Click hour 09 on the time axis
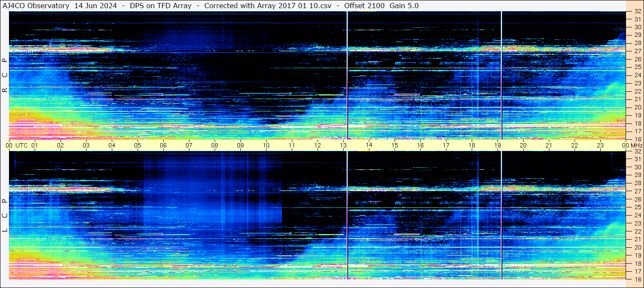Screen dimensions: 644x288 [x=240, y=145]
